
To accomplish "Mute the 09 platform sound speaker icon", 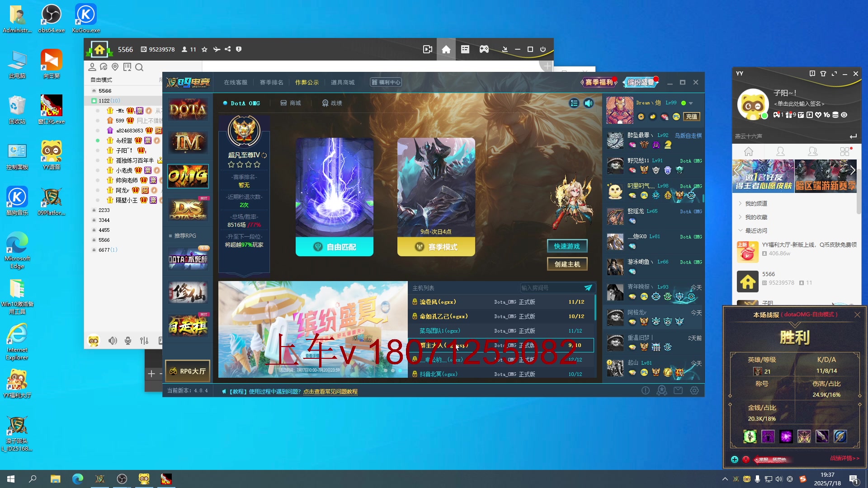I will pos(588,103).
